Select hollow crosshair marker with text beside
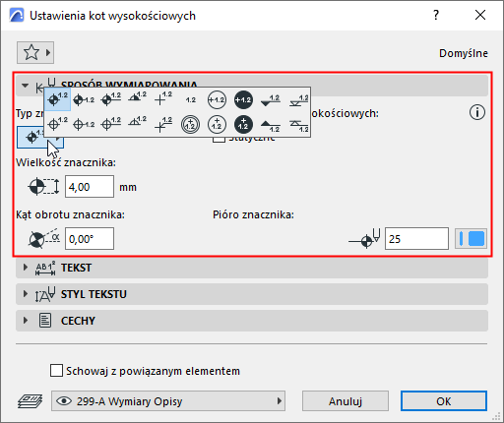Image resolution: width=504 pixels, height=423 pixels. point(84,124)
